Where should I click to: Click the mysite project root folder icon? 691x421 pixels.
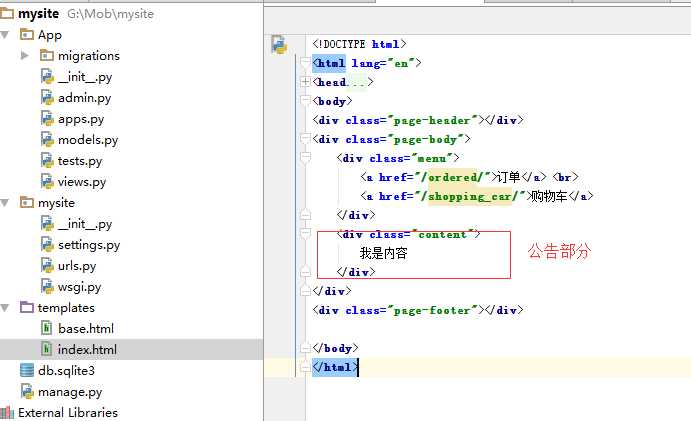click(7, 14)
